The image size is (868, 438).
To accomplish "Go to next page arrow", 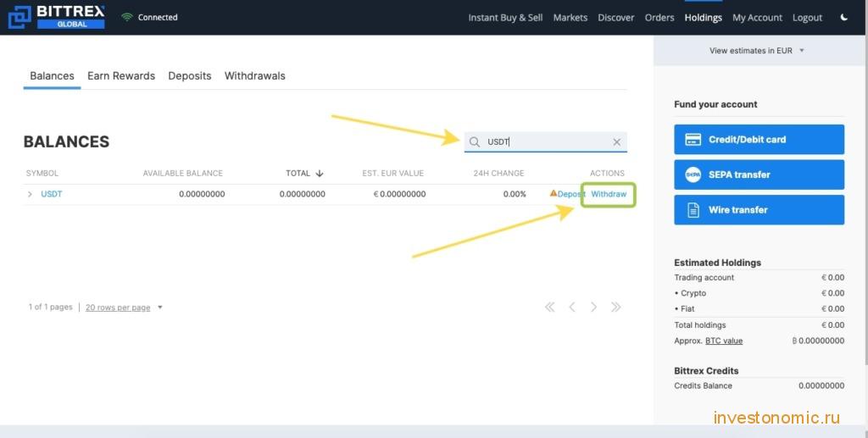I will 593,307.
